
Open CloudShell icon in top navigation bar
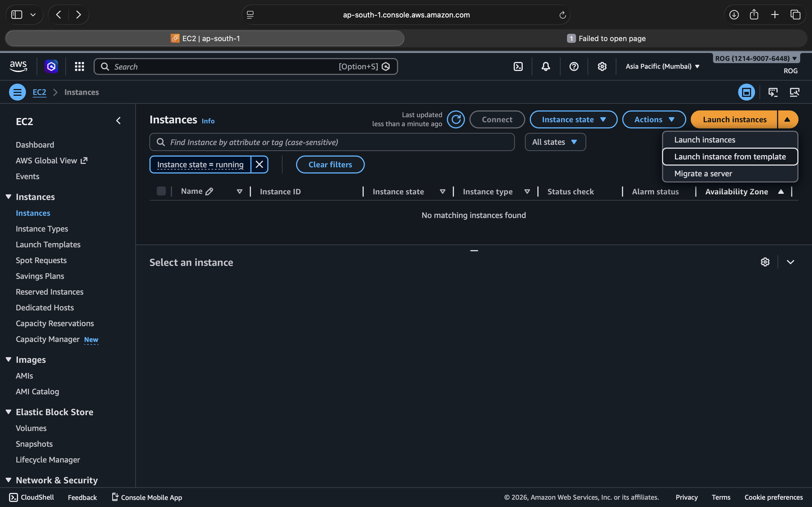(518, 66)
